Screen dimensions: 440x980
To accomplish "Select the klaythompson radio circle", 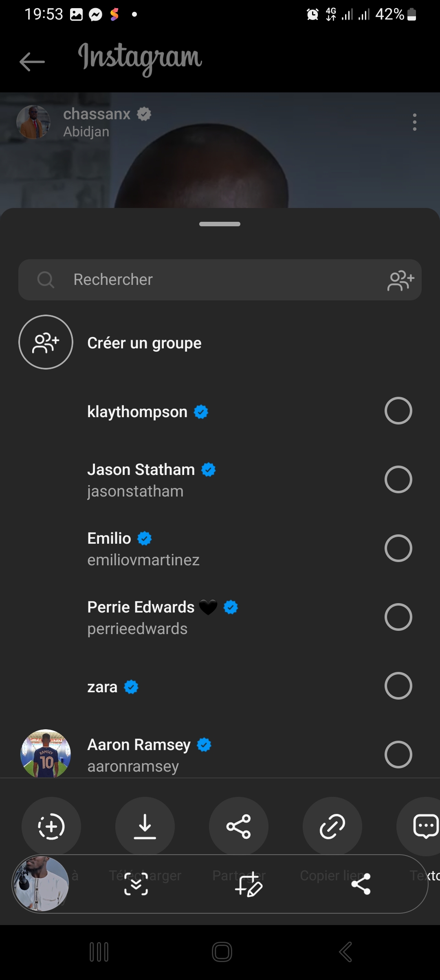I will point(398,411).
